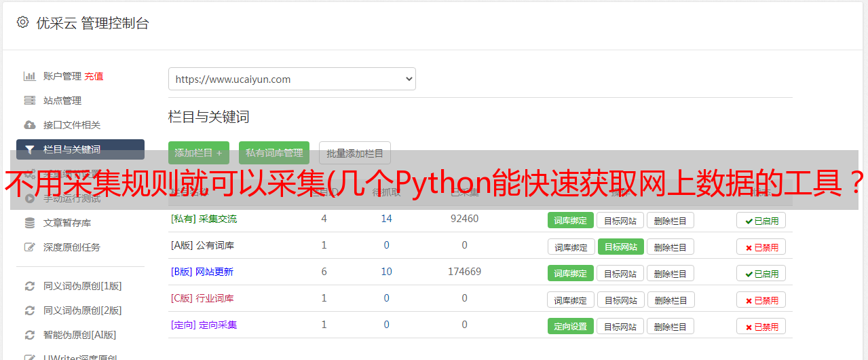
Task: Click 目标网站 for 行业词库 row
Action: tap(621, 300)
